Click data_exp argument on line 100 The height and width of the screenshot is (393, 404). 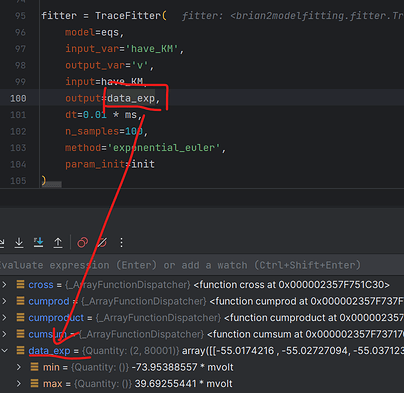click(131, 98)
